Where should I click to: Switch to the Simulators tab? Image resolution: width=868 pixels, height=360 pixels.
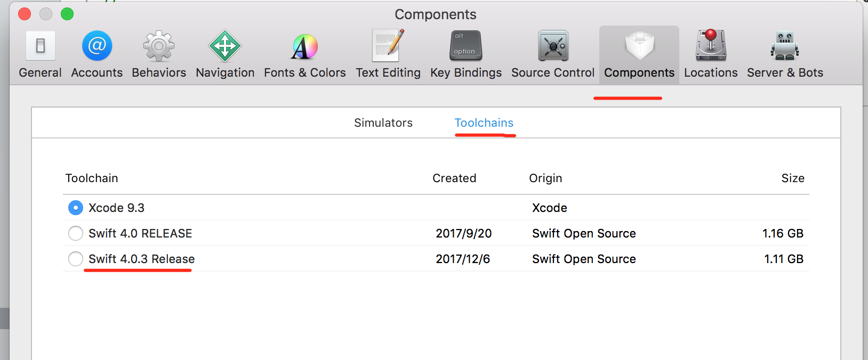pos(383,123)
